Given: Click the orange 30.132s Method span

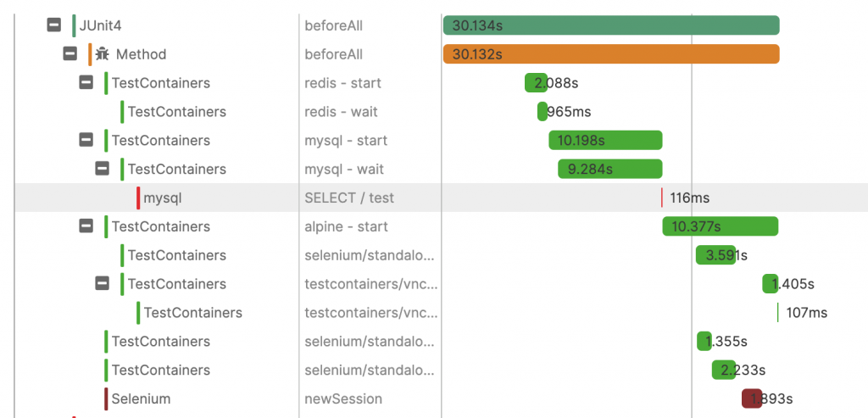Looking at the screenshot, I should tap(611, 54).
